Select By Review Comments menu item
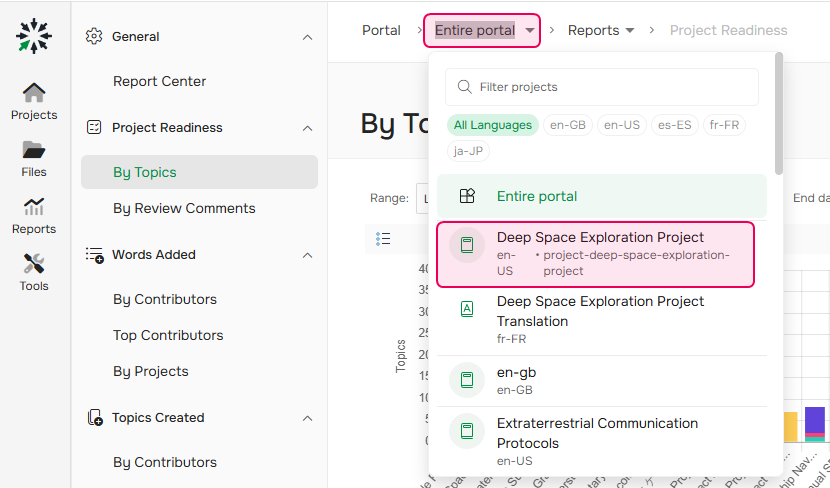The image size is (830, 488). coord(184,208)
